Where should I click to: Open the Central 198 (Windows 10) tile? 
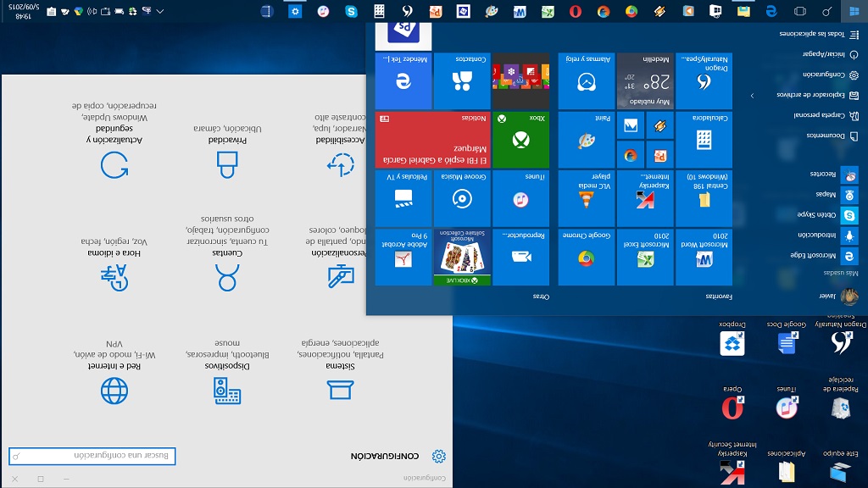pyautogui.click(x=704, y=198)
